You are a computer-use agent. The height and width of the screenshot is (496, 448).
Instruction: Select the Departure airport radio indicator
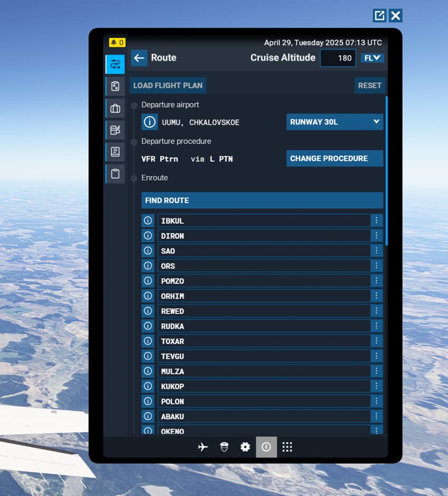click(134, 104)
